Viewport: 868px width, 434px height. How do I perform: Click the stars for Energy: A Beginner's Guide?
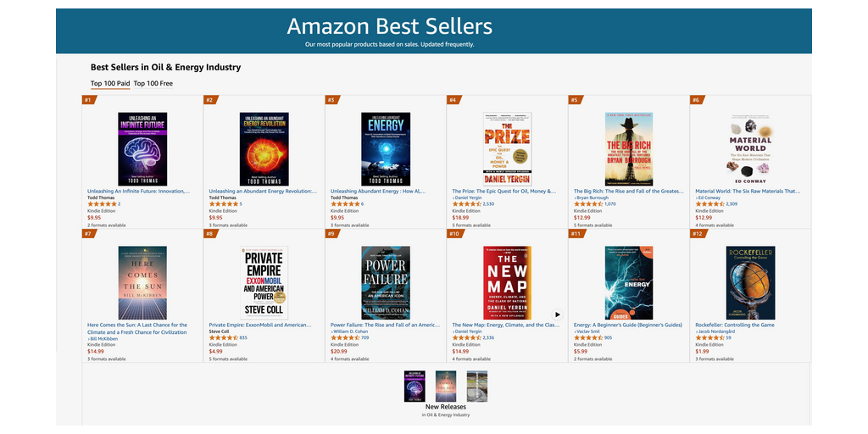587,337
